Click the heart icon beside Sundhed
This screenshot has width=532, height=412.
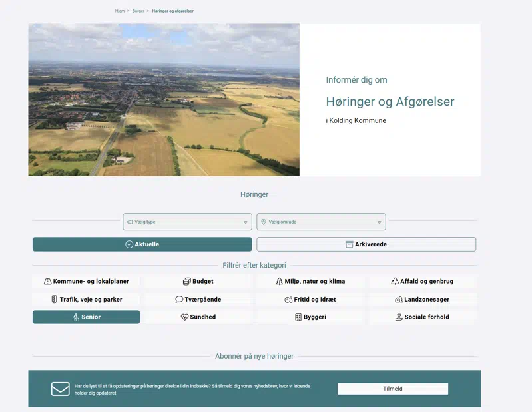[x=184, y=317]
